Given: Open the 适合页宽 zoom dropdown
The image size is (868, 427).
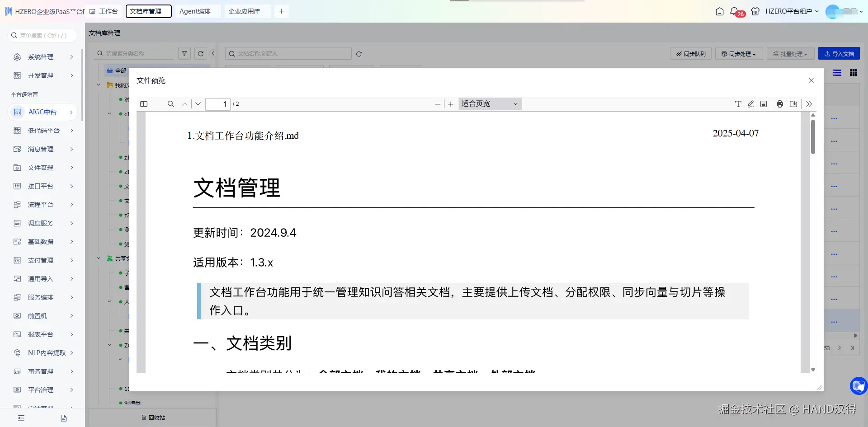Looking at the screenshot, I should click(490, 104).
